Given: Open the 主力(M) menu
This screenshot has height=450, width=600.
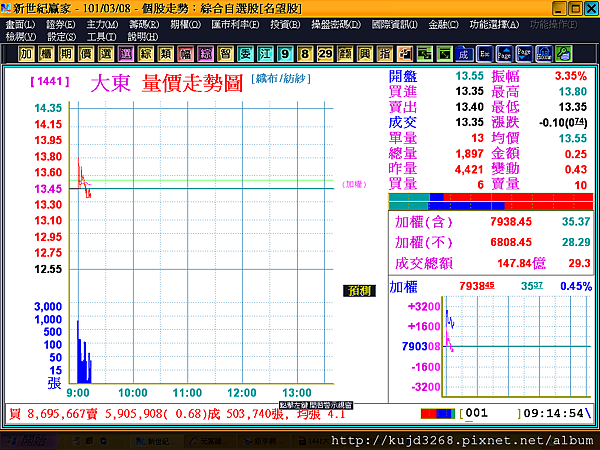Looking at the screenshot, I should click(x=102, y=25).
